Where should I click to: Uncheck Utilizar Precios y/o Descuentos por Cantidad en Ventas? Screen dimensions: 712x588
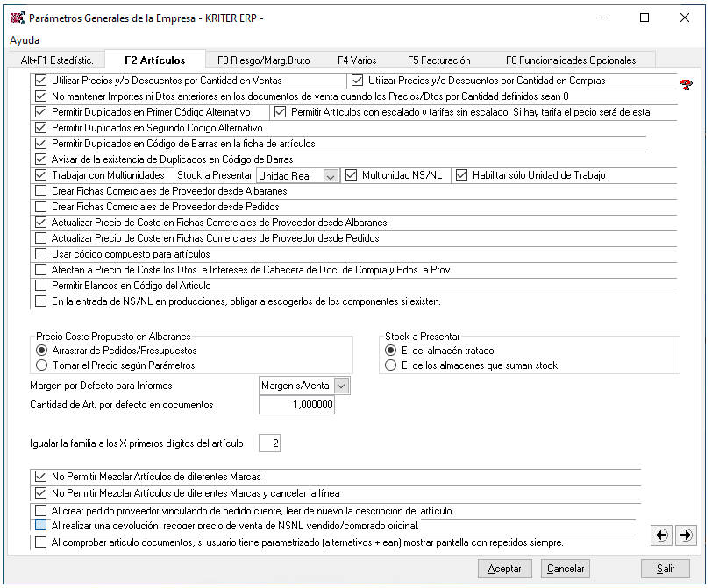pyautogui.click(x=41, y=81)
